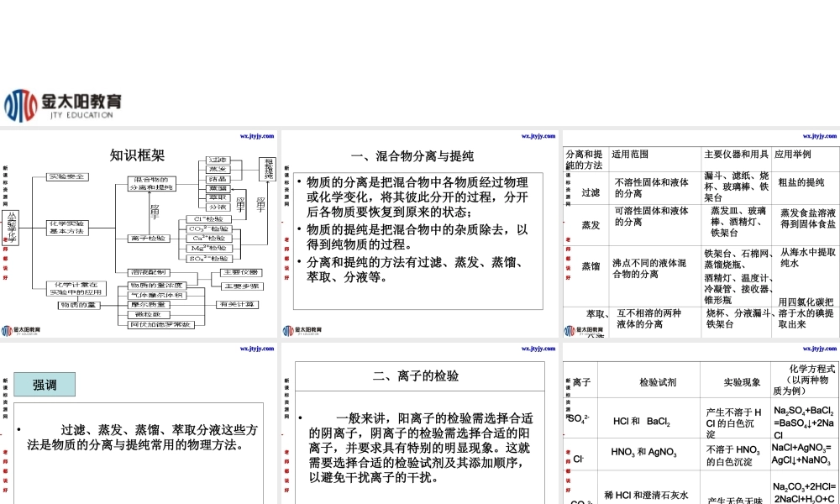
Task: Click the 从海水中提取纯水 cell
Action: point(808,258)
